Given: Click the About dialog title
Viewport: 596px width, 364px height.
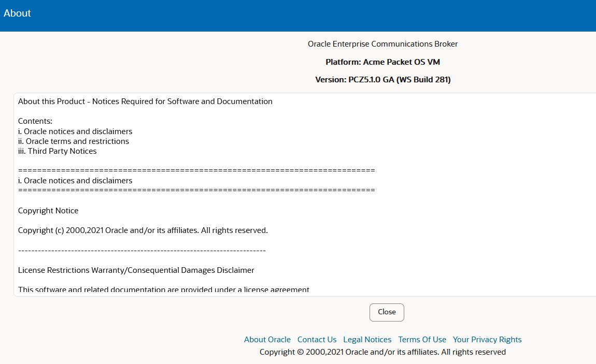Looking at the screenshot, I should tap(17, 13).
